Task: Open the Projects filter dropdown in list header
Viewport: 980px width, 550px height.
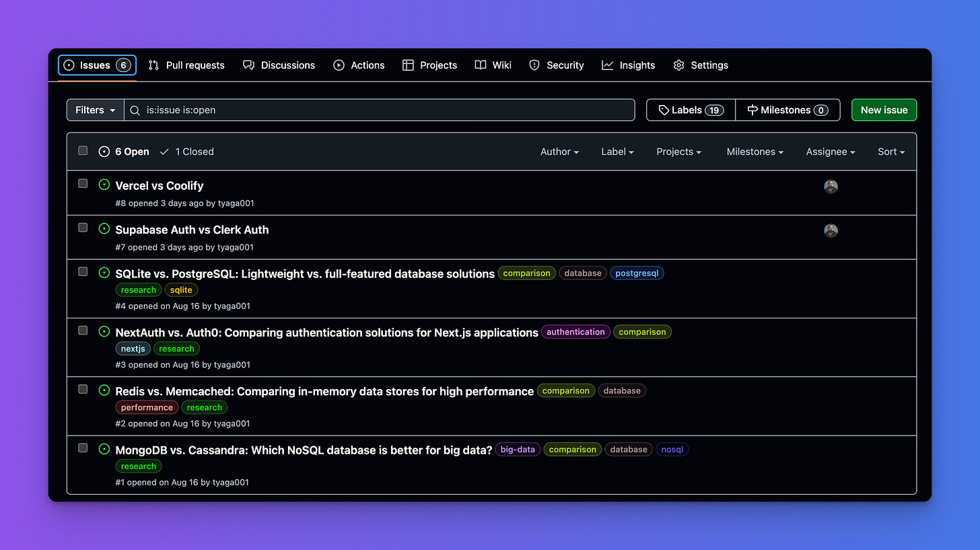Action: tap(678, 151)
